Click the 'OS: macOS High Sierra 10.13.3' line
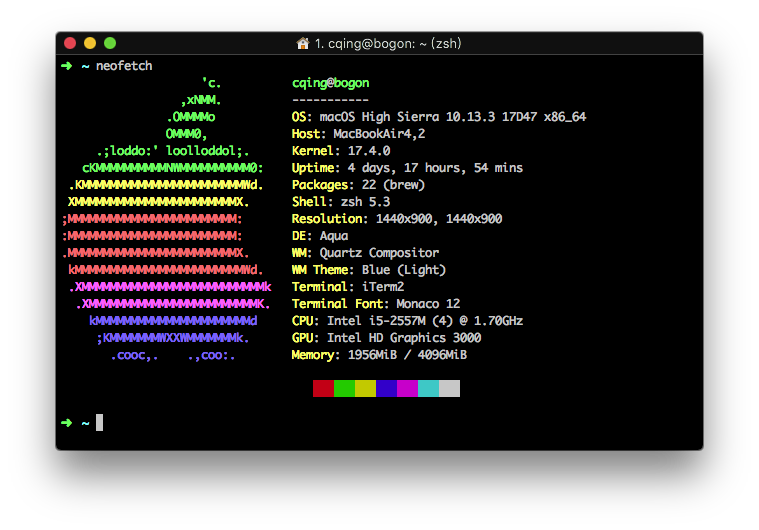This screenshot has height=530, width=759. [439, 117]
